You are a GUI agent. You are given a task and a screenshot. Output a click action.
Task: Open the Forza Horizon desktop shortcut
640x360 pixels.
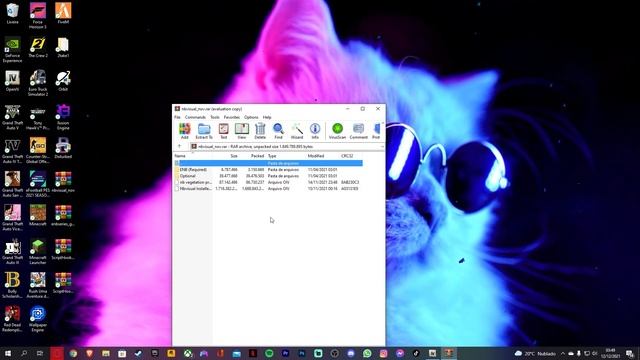pyautogui.click(x=38, y=16)
